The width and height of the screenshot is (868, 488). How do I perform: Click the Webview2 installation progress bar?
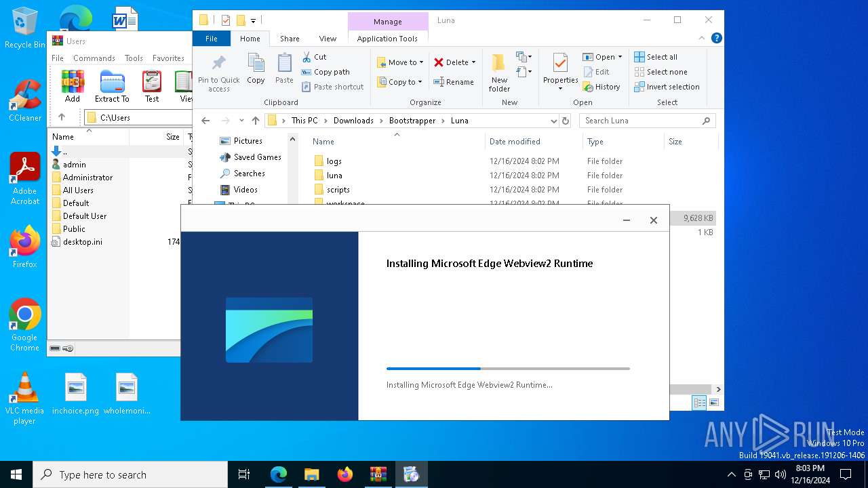click(508, 369)
